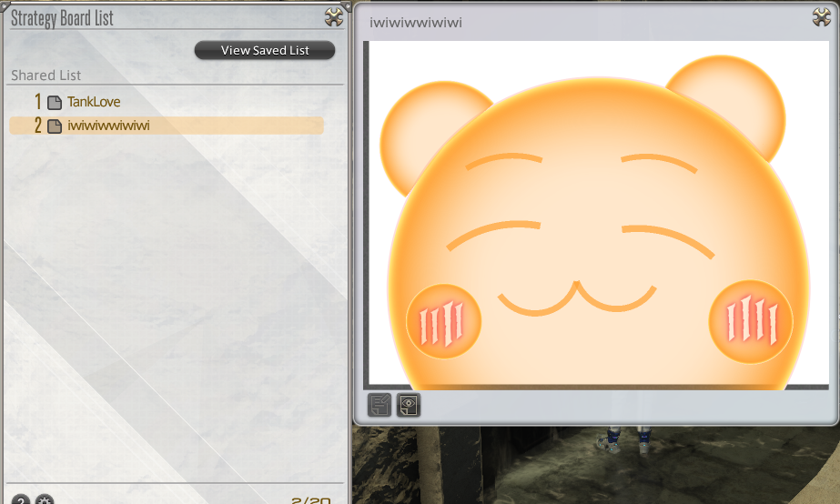Click the Strategy Board List title
The width and height of the screenshot is (840, 504).
click(62, 18)
